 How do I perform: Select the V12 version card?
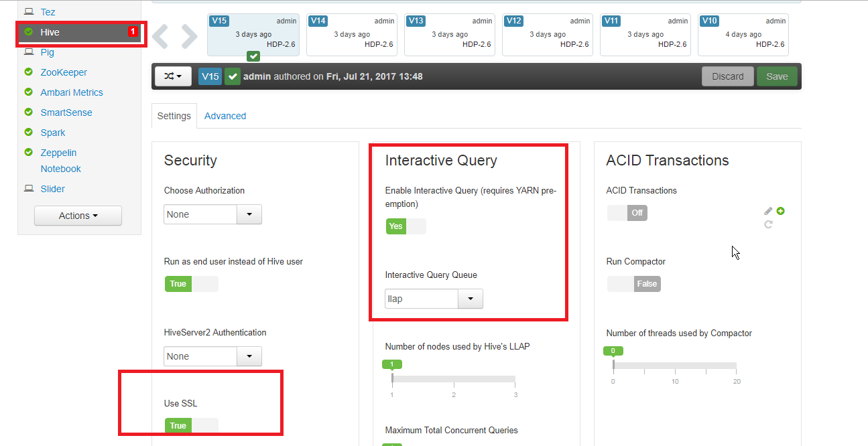[547, 34]
